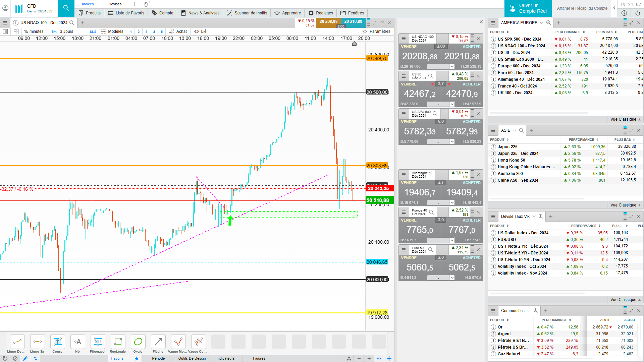644x362 pixels.
Task: Open the Commodities list dropdown
Action: pyautogui.click(x=529, y=311)
